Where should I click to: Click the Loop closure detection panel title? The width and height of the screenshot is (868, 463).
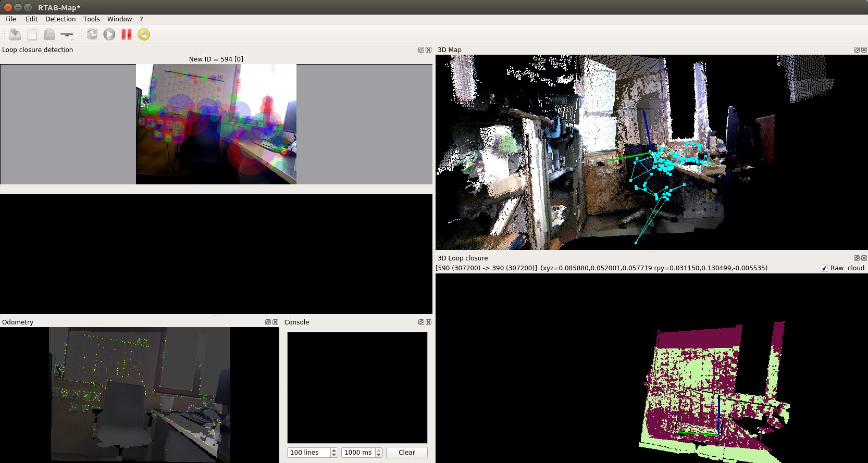[38, 50]
